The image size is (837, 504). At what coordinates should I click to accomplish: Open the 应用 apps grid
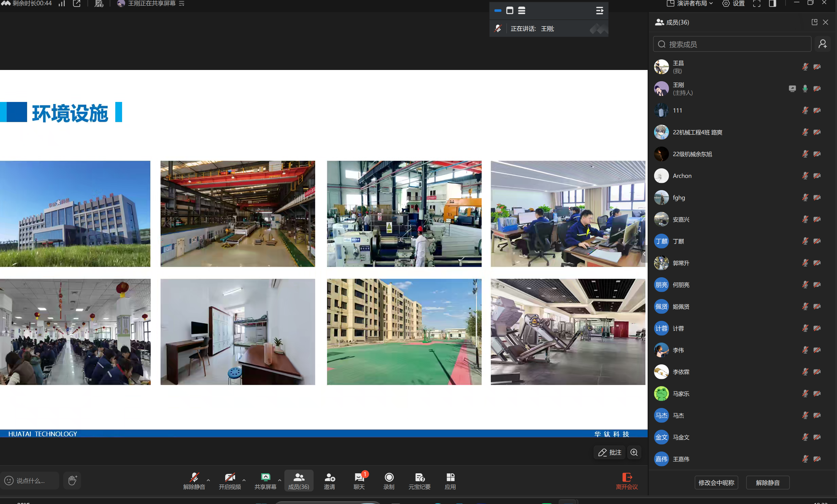pos(450,481)
